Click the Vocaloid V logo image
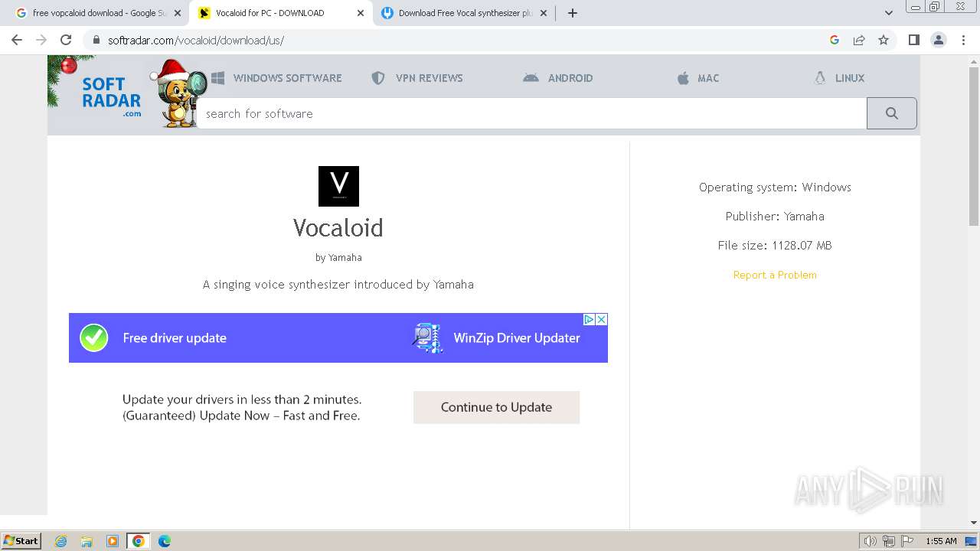 tap(338, 186)
